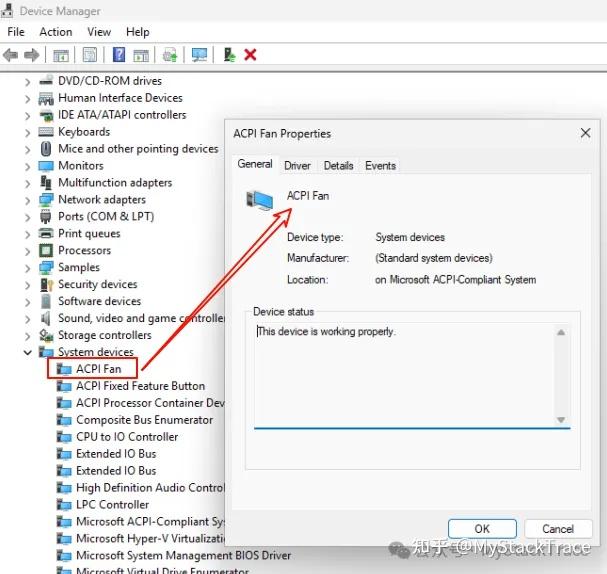This screenshot has width=607, height=574.
Task: Click the device icon in the ACPI Fan Properties dialog
Action: (x=260, y=200)
